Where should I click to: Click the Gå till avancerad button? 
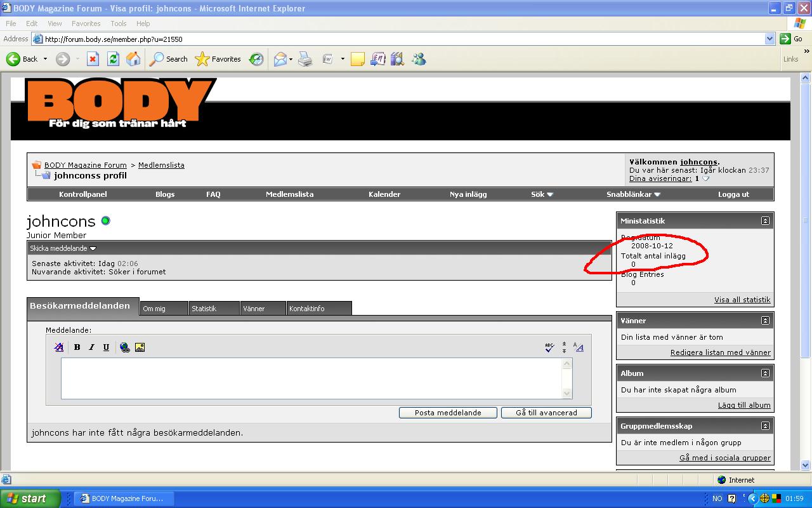546,413
